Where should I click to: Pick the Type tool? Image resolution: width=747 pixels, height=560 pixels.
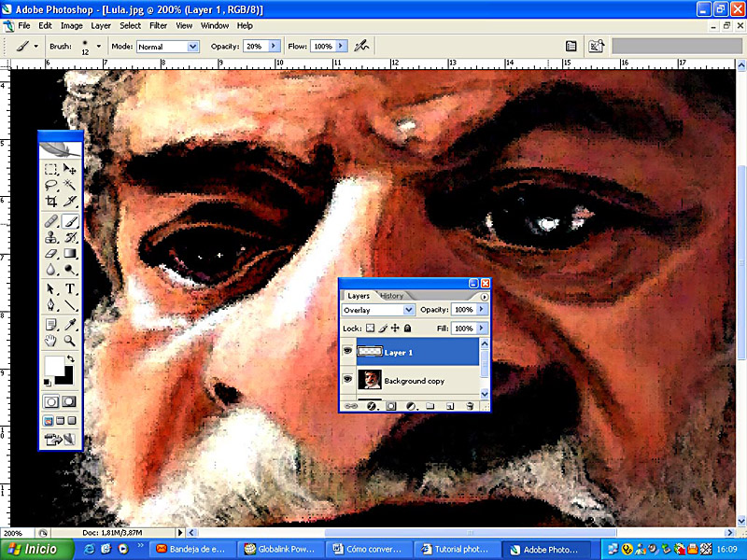click(x=70, y=288)
